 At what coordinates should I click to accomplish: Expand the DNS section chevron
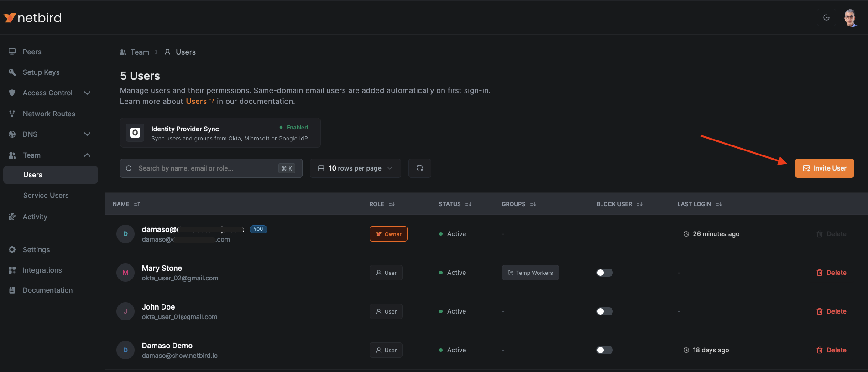point(87,134)
